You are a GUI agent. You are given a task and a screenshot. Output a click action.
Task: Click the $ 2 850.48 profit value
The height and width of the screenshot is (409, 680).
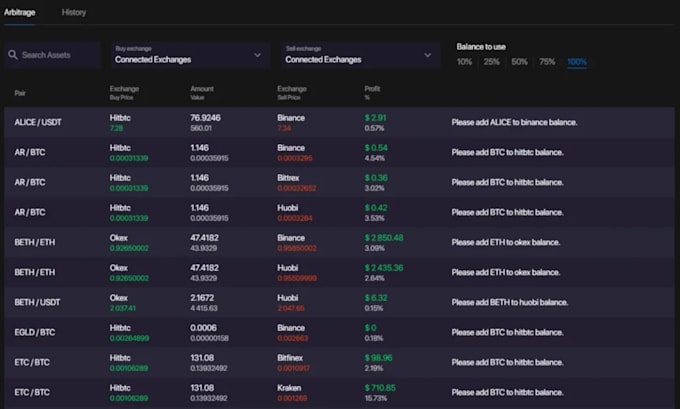384,237
